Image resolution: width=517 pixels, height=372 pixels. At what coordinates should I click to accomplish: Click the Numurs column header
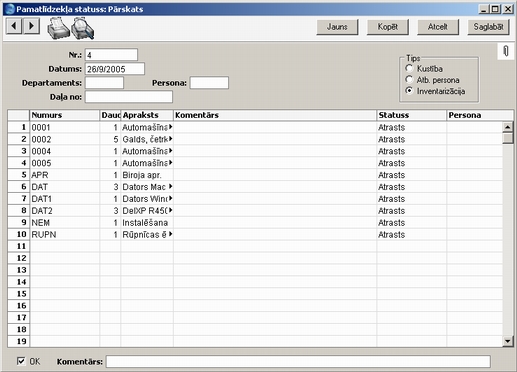tap(65, 115)
